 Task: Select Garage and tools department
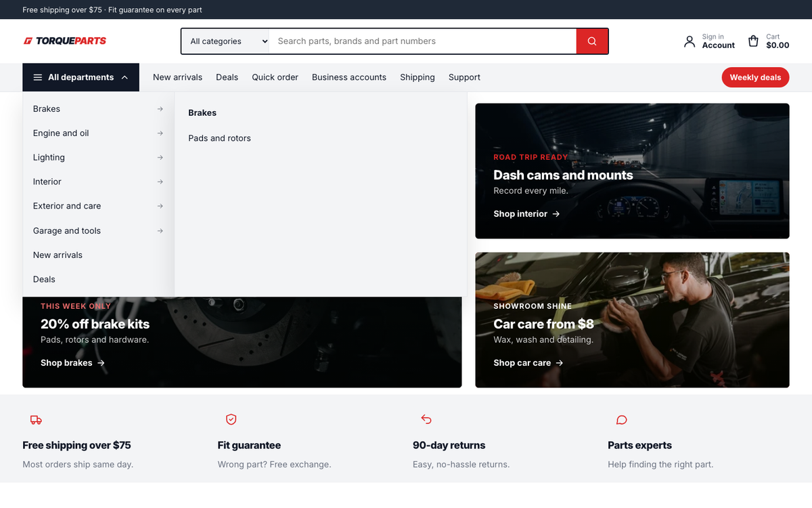point(99,231)
